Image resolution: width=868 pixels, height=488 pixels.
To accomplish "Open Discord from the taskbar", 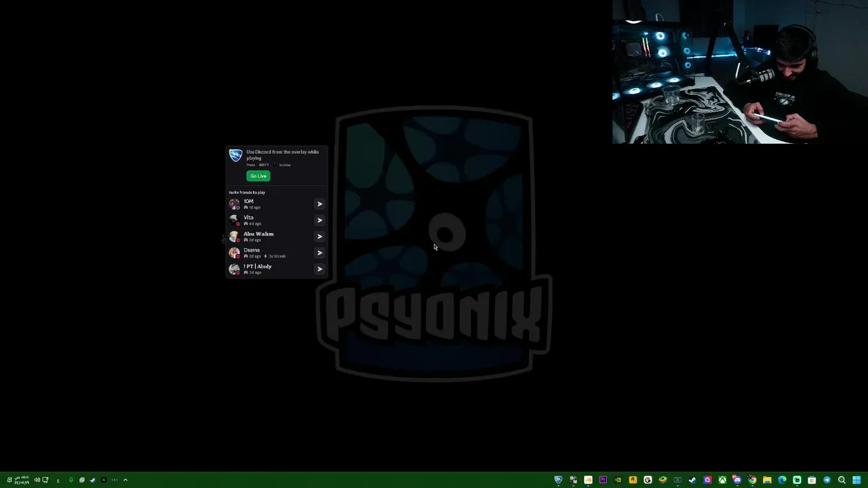I will point(737,480).
